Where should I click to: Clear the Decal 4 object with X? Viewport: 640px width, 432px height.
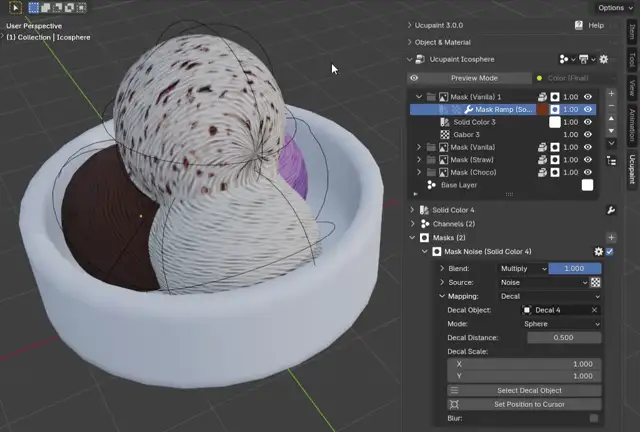tap(594, 310)
